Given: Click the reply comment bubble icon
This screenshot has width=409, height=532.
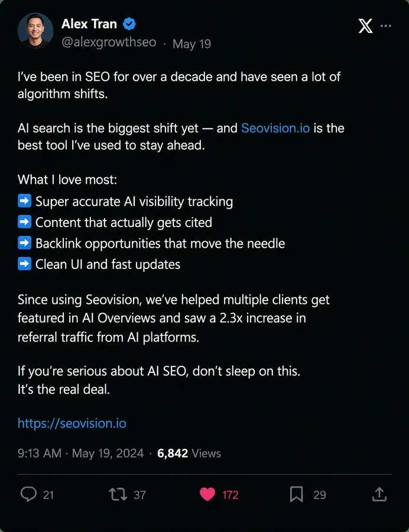Looking at the screenshot, I should click(28, 494).
